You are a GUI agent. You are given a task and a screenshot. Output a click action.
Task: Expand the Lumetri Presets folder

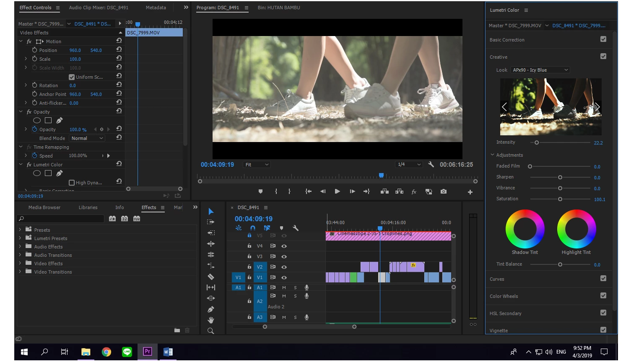click(20, 238)
